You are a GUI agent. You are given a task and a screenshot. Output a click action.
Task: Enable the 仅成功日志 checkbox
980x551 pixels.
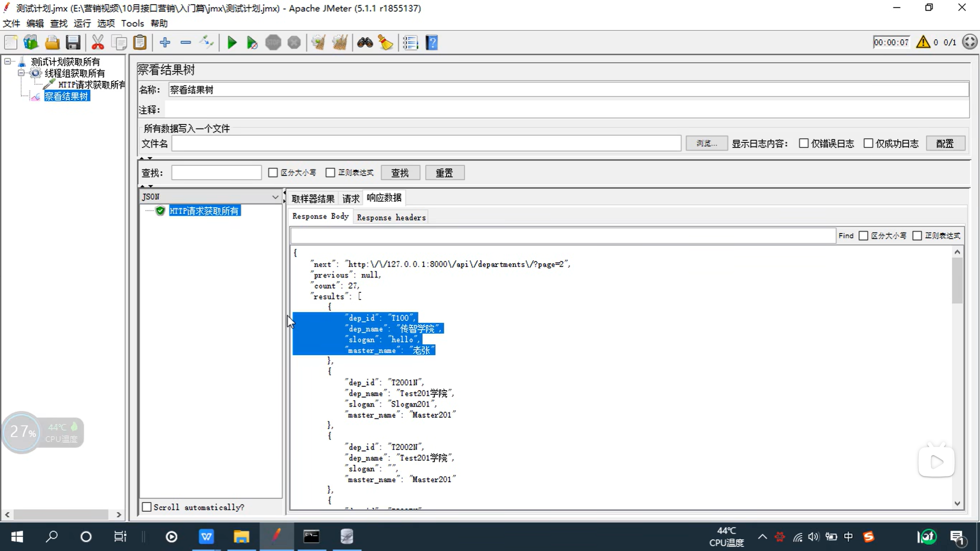coord(868,143)
